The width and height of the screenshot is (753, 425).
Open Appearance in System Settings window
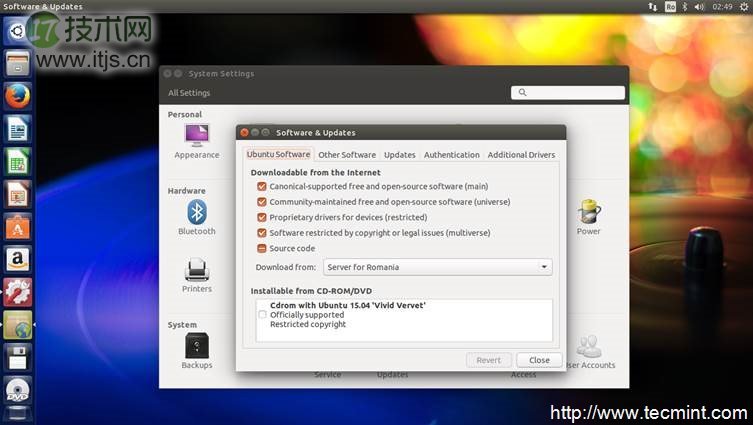tap(197, 141)
